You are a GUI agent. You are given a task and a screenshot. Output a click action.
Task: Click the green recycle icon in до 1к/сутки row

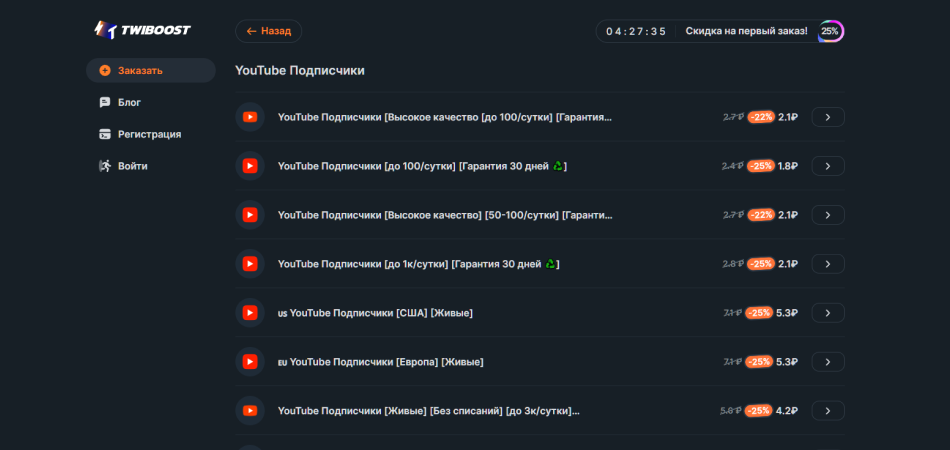[x=550, y=264]
